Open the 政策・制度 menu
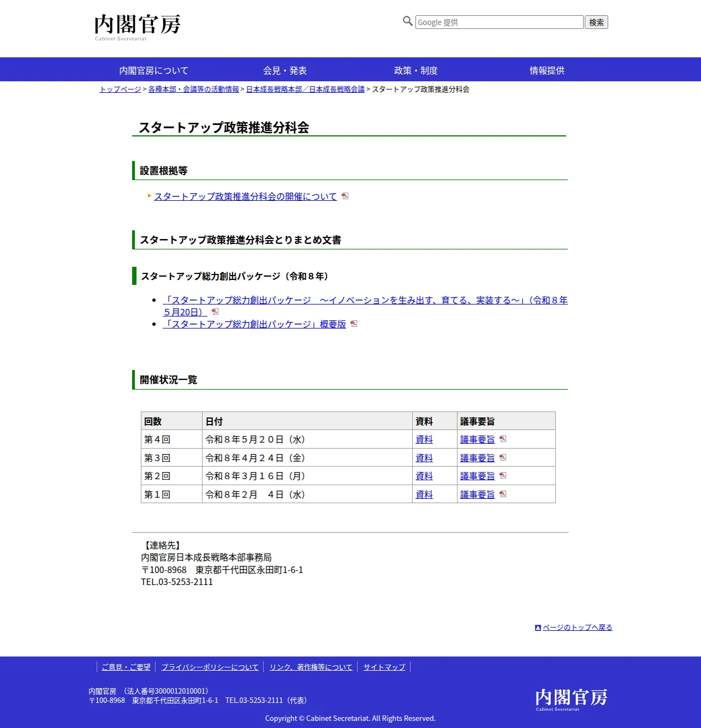The image size is (701, 728). [416, 70]
